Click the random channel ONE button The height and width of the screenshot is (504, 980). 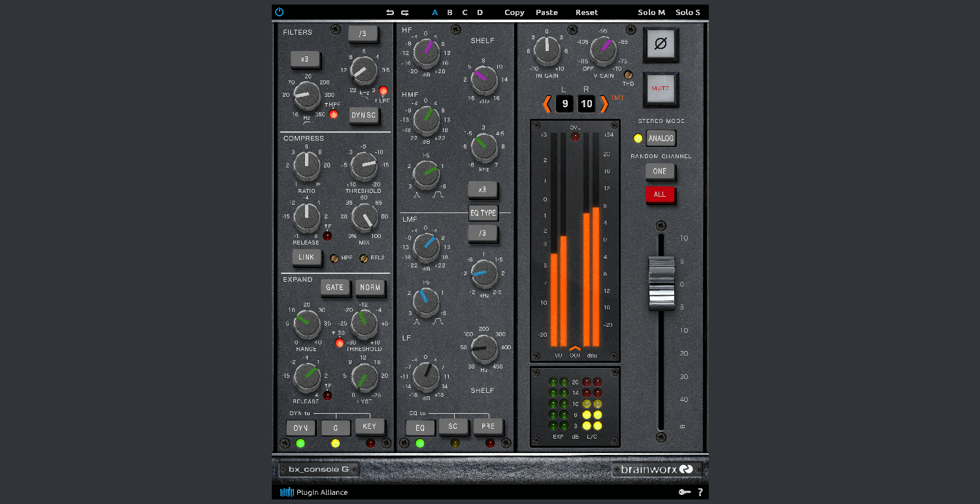(660, 172)
